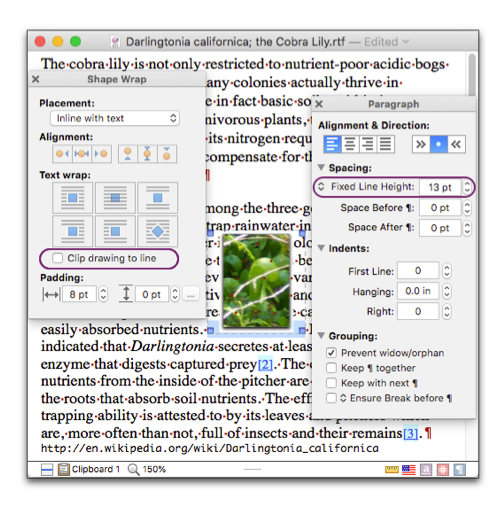Open the Edited title dropdown chevron
The image size is (504, 506).
point(406,42)
